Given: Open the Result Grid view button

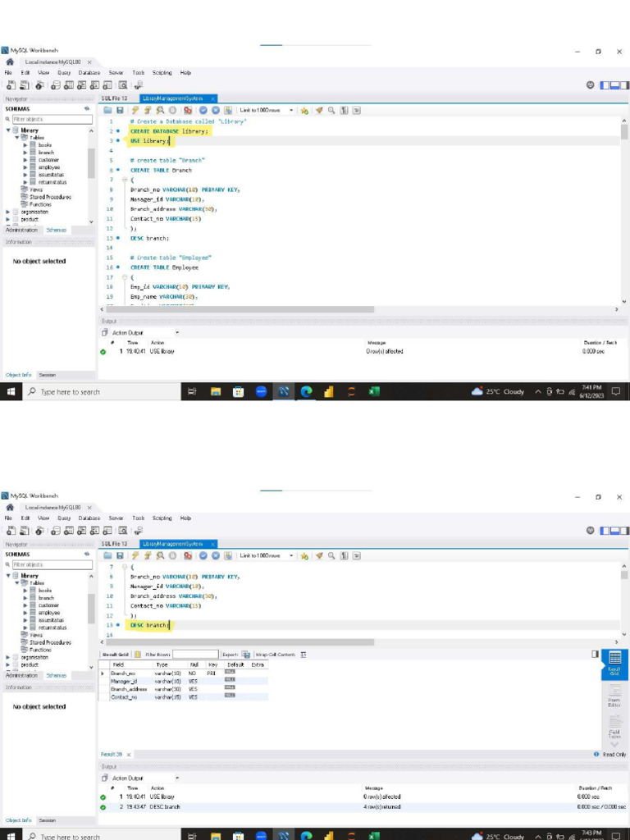Looking at the screenshot, I should (x=614, y=662).
